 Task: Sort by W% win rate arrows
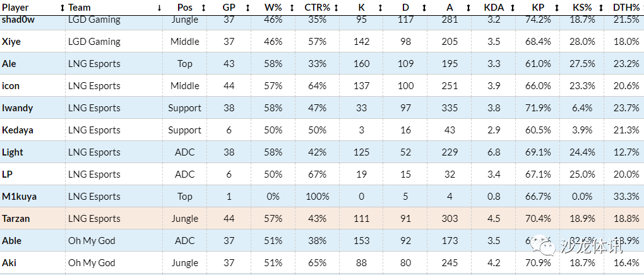pos(292,8)
